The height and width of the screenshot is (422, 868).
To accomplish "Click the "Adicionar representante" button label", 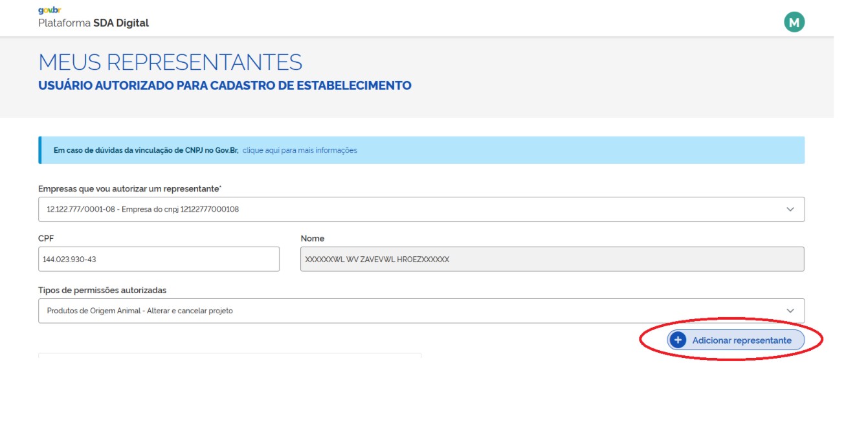I will (x=742, y=340).
